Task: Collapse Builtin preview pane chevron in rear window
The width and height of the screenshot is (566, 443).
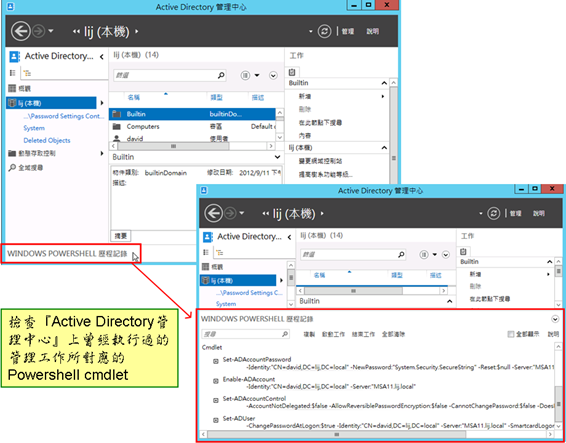Action: (x=277, y=157)
